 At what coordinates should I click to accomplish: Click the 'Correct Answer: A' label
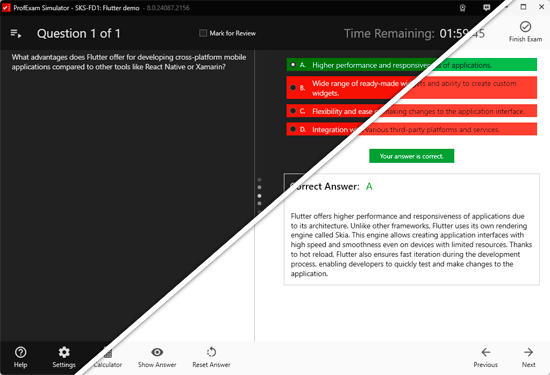(331, 186)
